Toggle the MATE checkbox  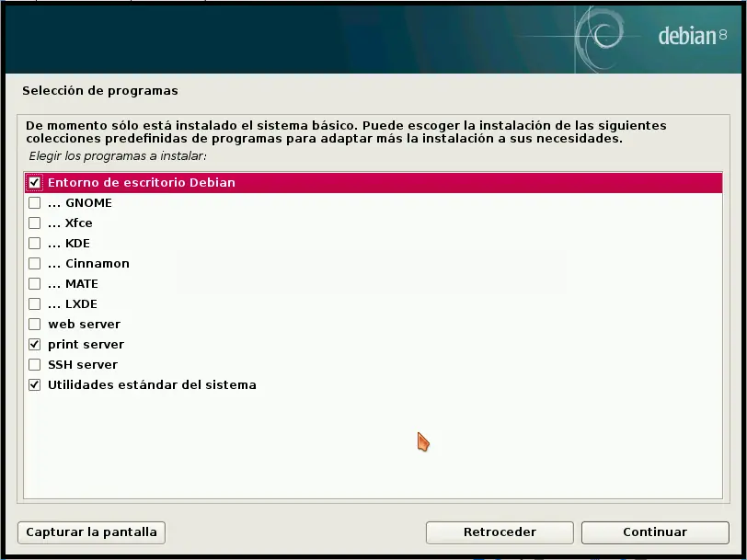tap(34, 284)
